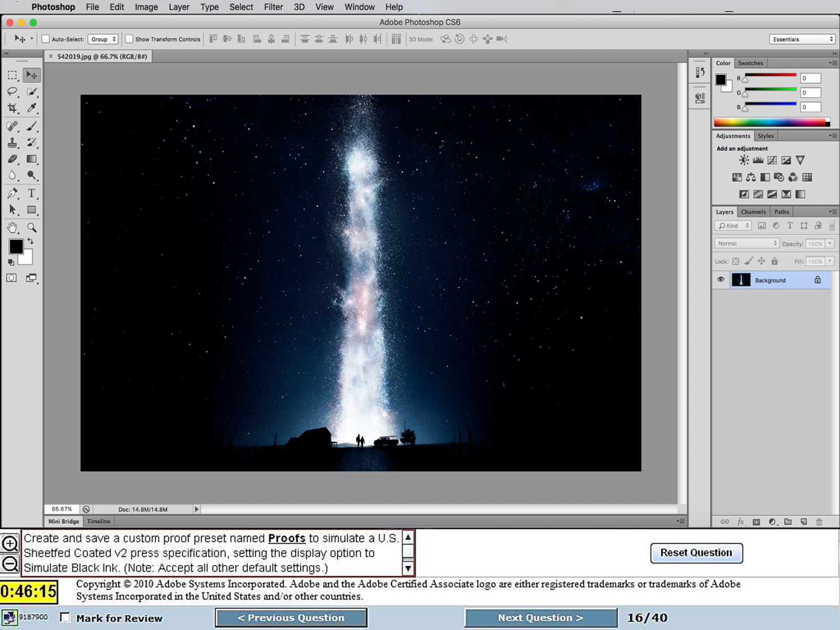Select the Zoom tool in toolbox

(32, 228)
